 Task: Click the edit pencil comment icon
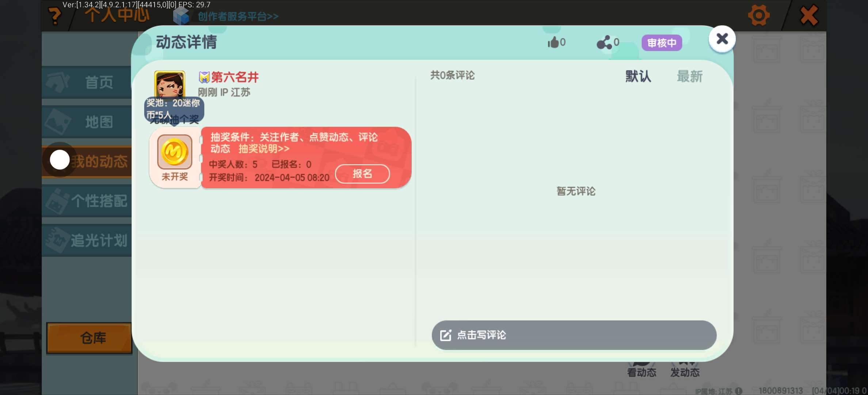446,335
